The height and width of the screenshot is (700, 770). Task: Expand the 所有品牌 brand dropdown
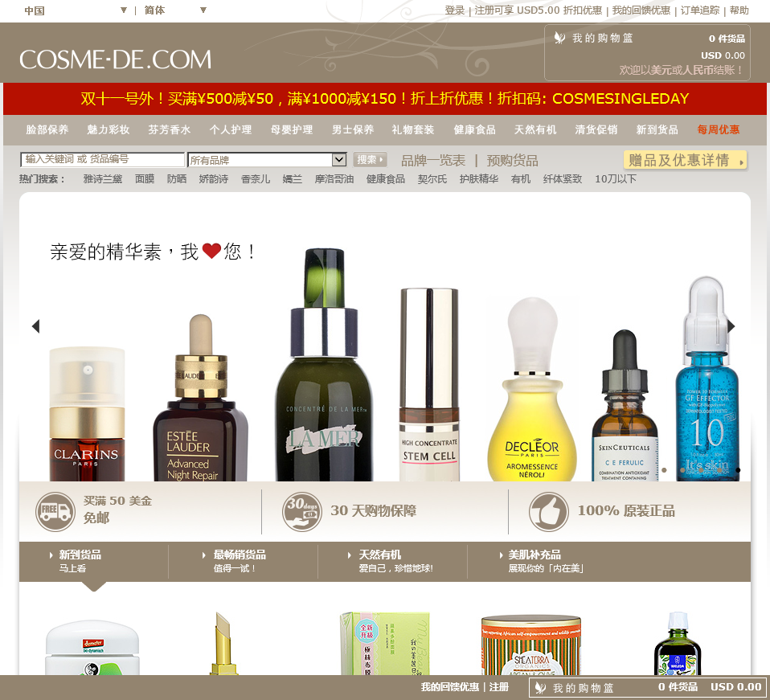(267, 160)
